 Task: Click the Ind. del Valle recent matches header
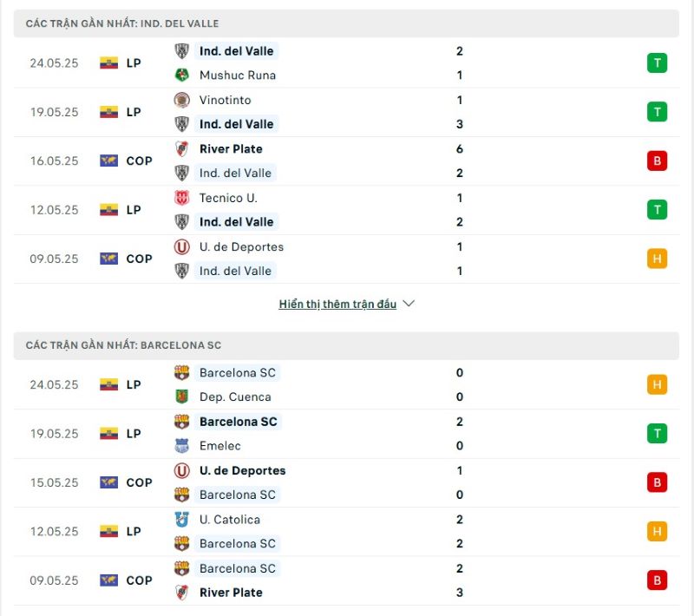(x=346, y=23)
